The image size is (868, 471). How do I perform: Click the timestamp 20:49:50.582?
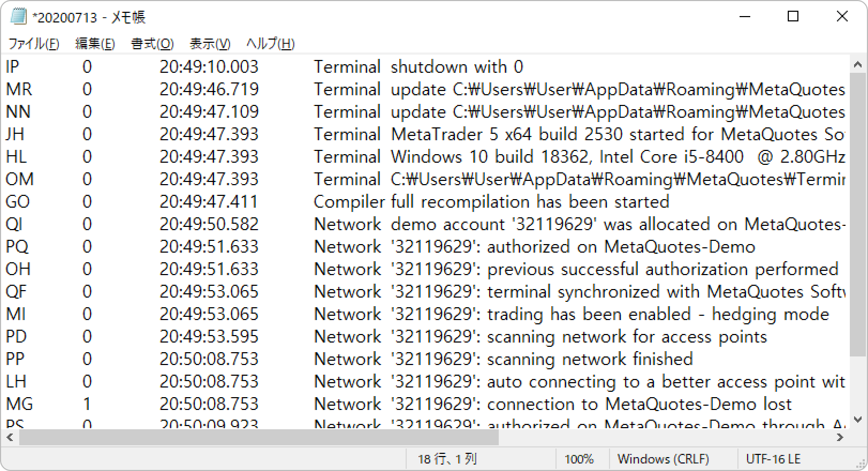tap(209, 224)
